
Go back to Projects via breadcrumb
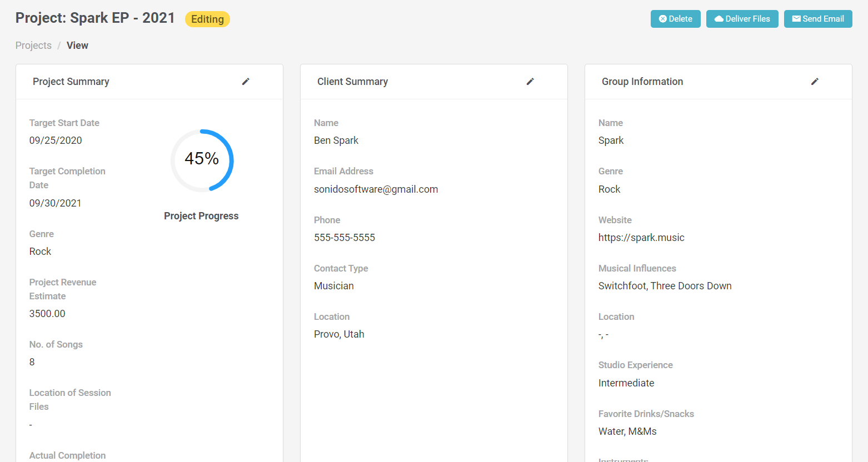click(33, 46)
